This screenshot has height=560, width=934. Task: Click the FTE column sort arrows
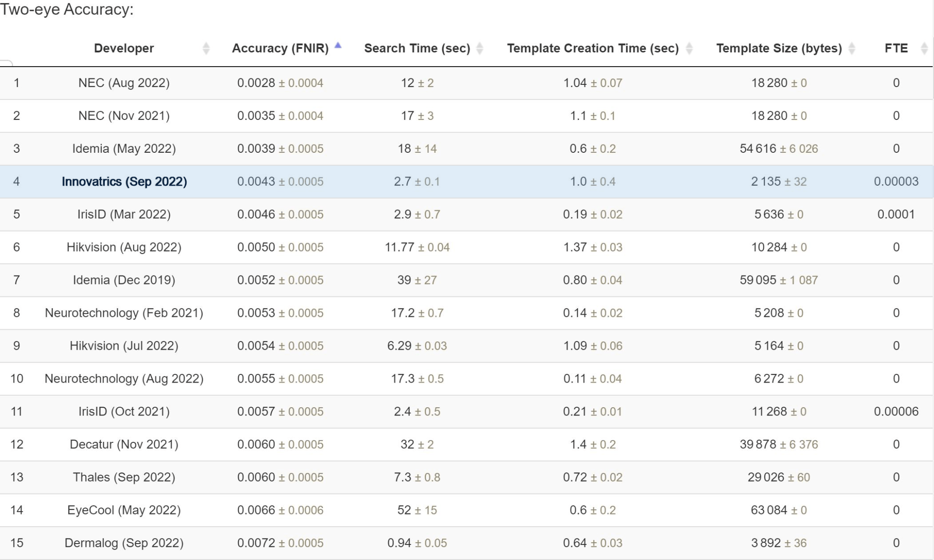pyautogui.click(x=924, y=48)
